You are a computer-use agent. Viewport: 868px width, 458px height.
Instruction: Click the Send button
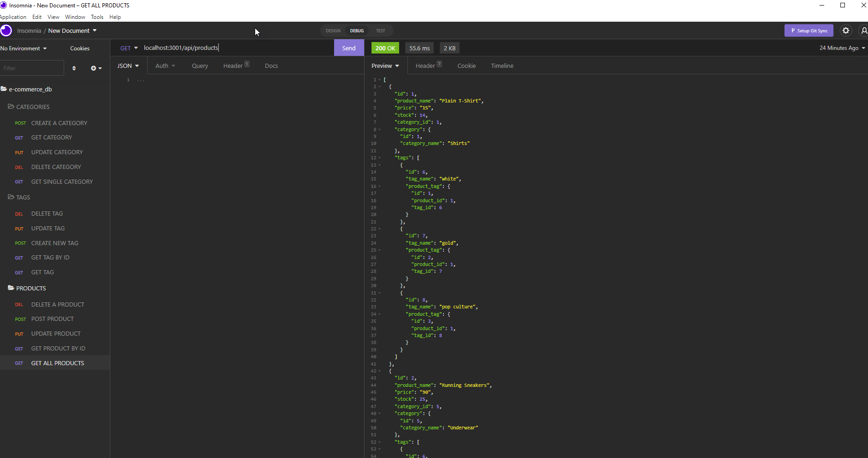coord(349,48)
